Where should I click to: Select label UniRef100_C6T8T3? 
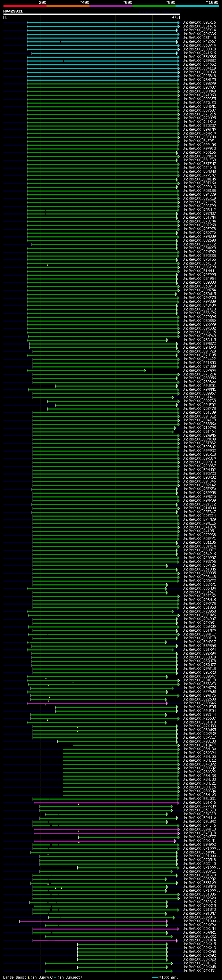(199, 909)
